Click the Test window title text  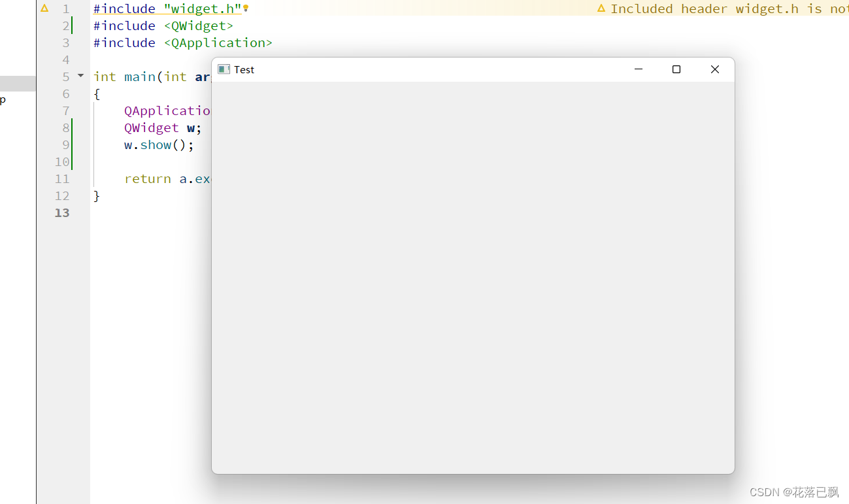click(244, 69)
